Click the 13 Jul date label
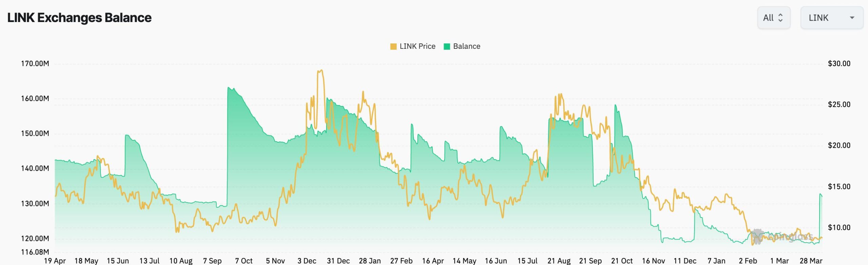This screenshot has height=265, width=868. click(150, 261)
